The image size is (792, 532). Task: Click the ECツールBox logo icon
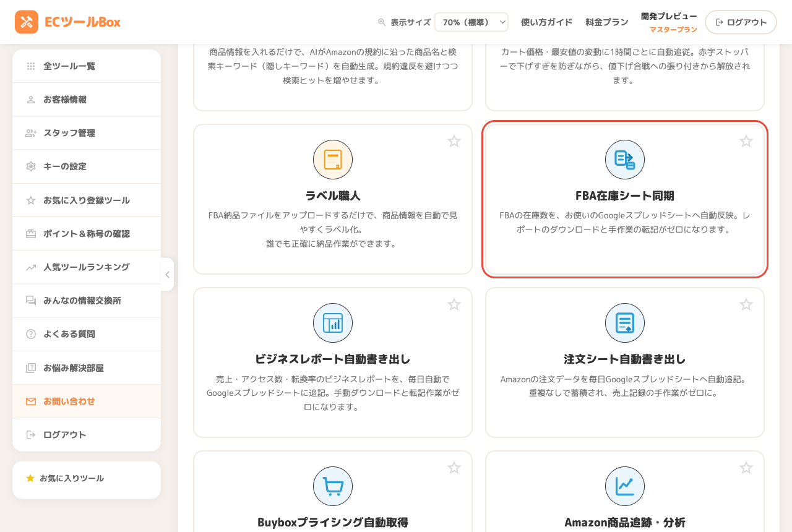tap(27, 22)
